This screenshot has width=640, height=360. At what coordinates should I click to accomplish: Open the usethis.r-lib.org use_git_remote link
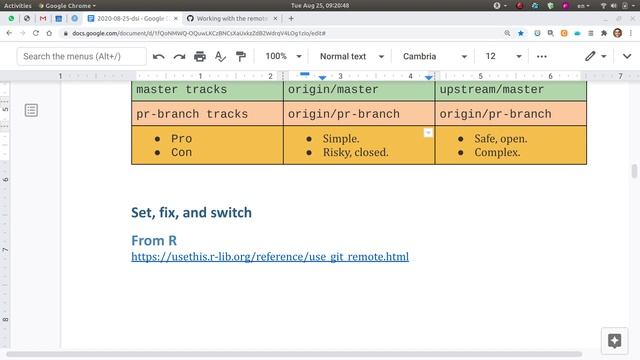pyautogui.click(x=270, y=257)
